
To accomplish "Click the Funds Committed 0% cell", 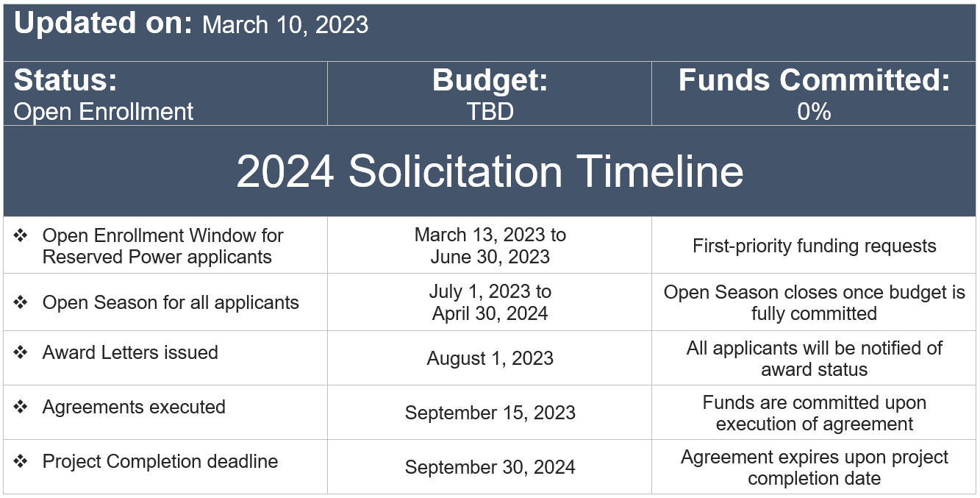I will tap(814, 93).
